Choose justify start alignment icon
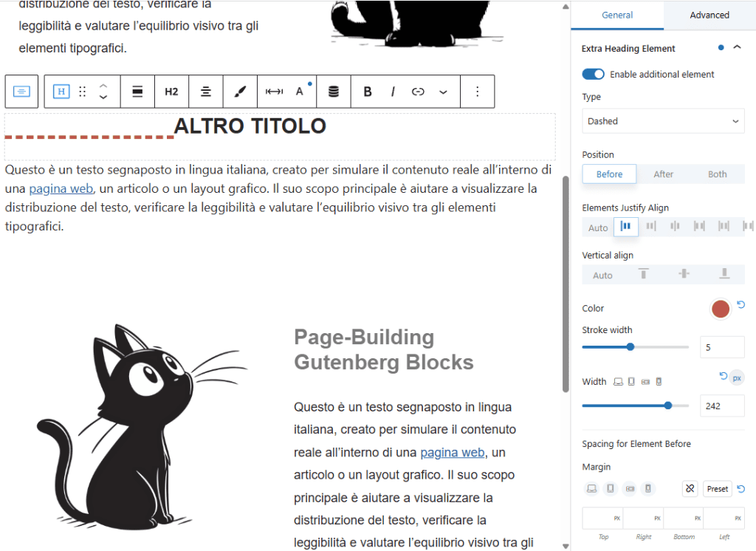Viewport: 756px width, 551px height. [x=626, y=226]
